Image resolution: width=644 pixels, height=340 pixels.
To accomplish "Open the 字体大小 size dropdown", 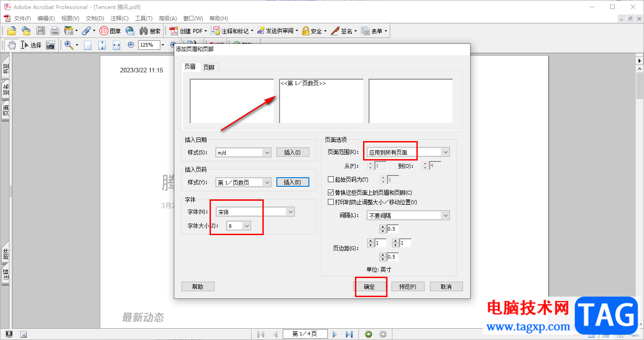I will pos(246,226).
